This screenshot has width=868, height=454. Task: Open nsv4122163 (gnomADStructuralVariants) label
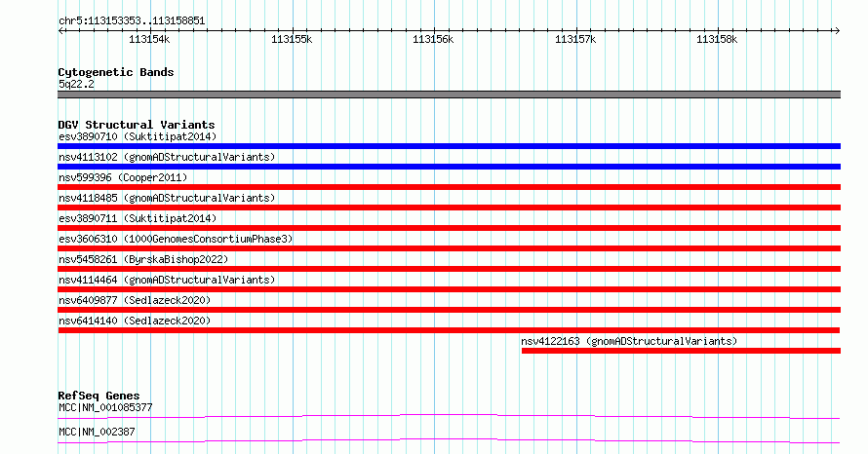(629, 341)
